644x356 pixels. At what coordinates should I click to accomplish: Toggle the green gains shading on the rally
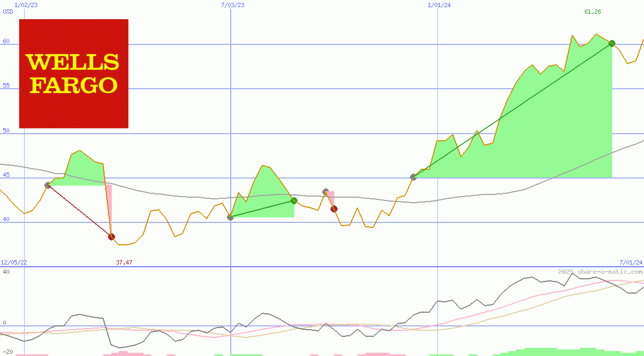(548, 137)
